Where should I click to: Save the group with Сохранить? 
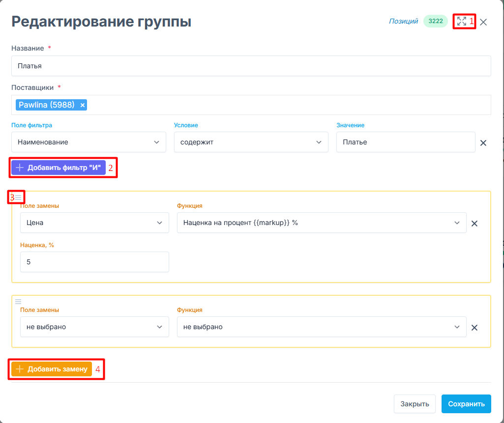pyautogui.click(x=466, y=404)
